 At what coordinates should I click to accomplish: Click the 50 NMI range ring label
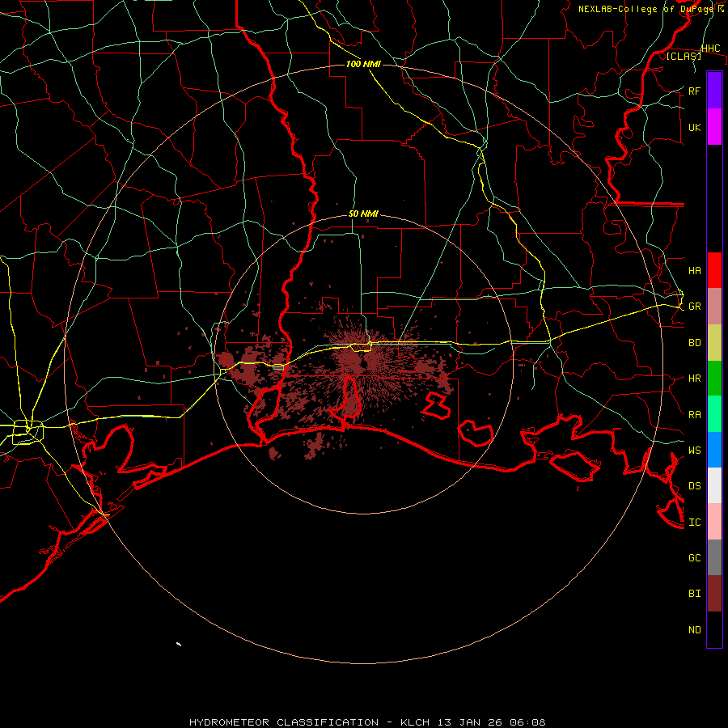(x=363, y=214)
